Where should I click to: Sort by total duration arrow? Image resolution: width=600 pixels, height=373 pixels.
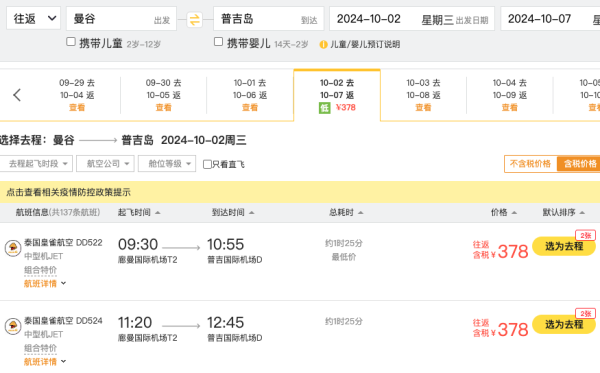click(360, 213)
